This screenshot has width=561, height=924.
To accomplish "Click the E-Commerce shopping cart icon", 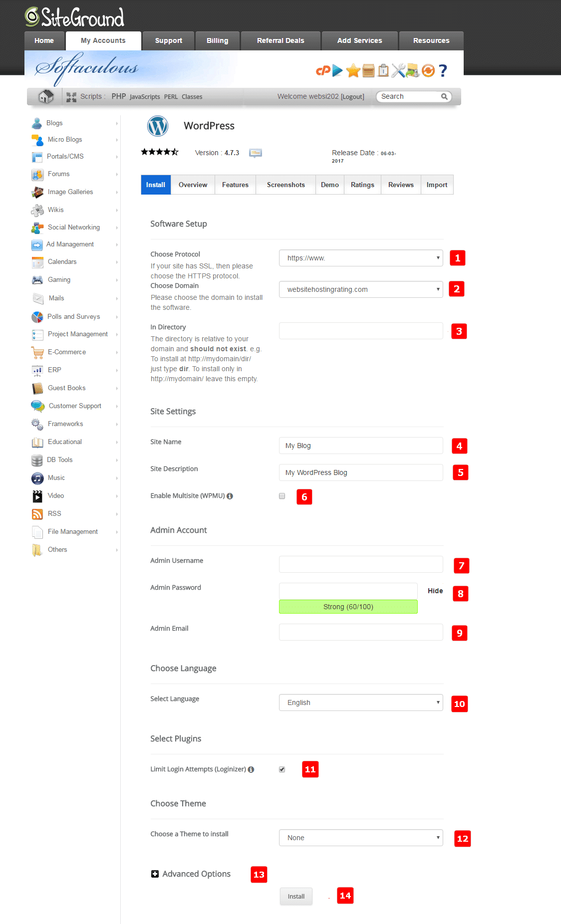I will click(37, 352).
